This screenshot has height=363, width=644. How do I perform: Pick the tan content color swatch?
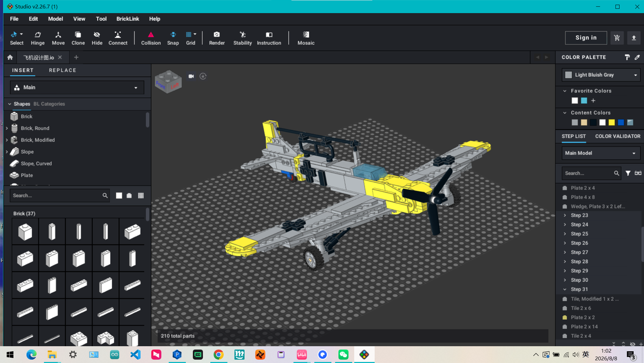[x=584, y=122]
